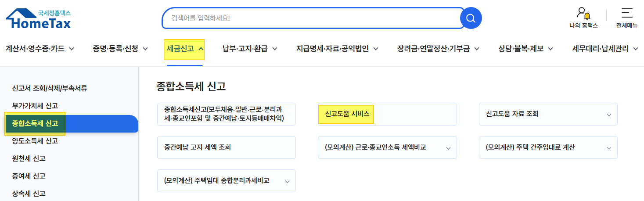644x201 pixels.
Task: Open 중간예납 고지 세액 조회
Action: [227, 147]
